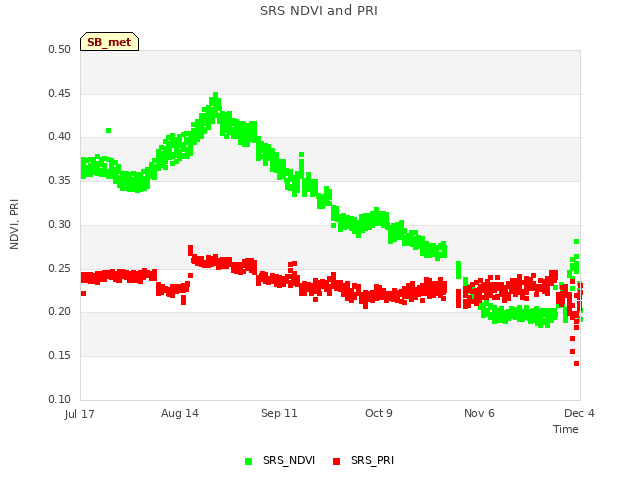Click the Aug 14 x-axis label
Viewport: 640px width, 480px height.
click(180, 413)
